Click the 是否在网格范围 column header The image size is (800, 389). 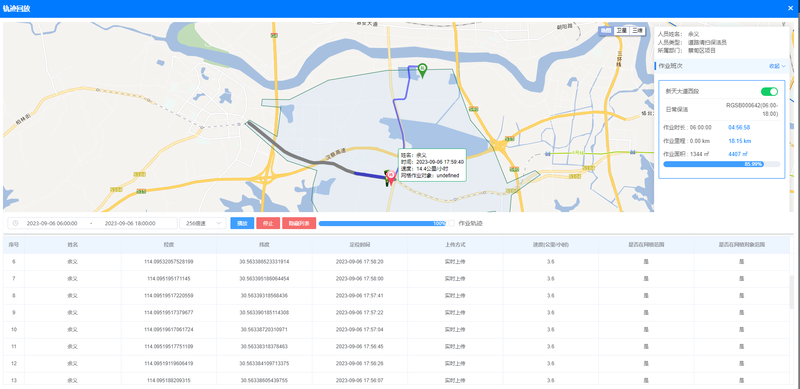click(646, 245)
